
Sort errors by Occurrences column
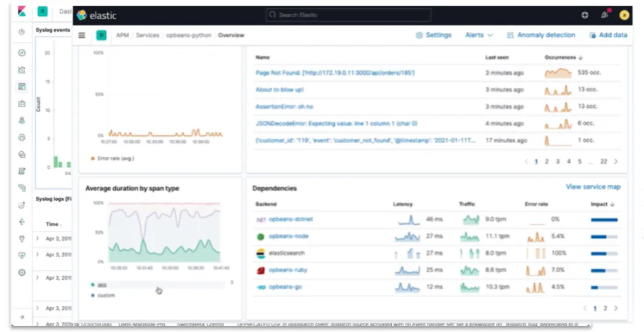(x=564, y=58)
